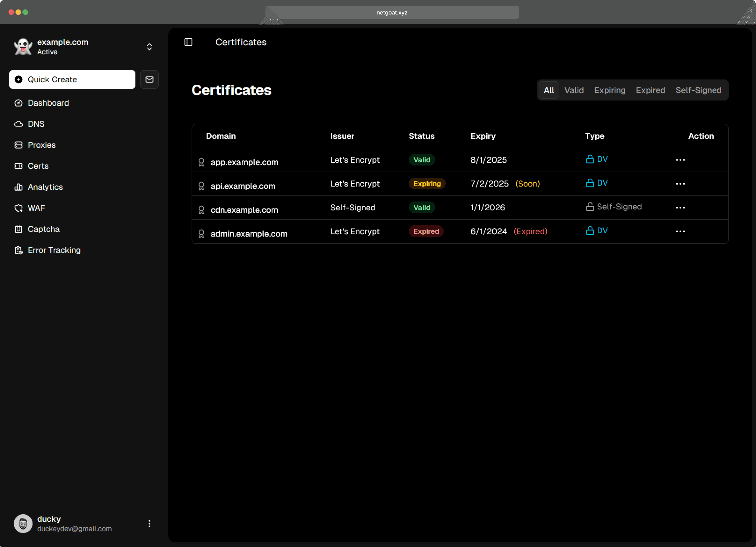The height and width of the screenshot is (547, 756).
Task: Click certificate ribbon icon for cdn.example.com
Action: 201,210
